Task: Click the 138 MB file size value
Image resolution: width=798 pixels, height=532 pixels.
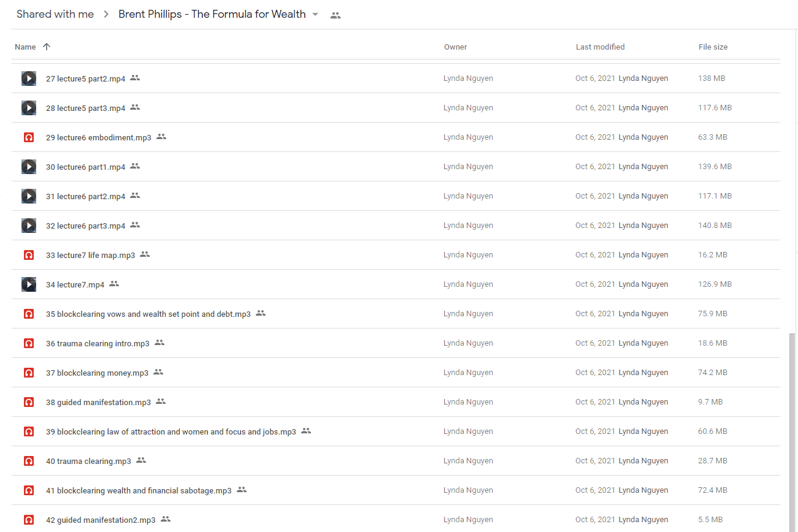Action: pos(712,78)
